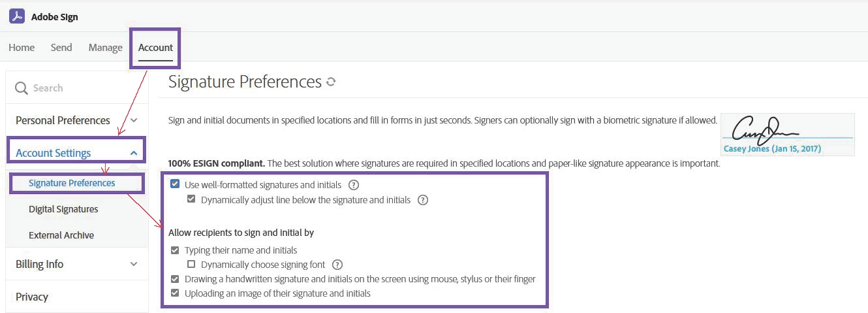The width and height of the screenshot is (868, 313).
Task: Expand the Billing Info section
Action: [134, 264]
